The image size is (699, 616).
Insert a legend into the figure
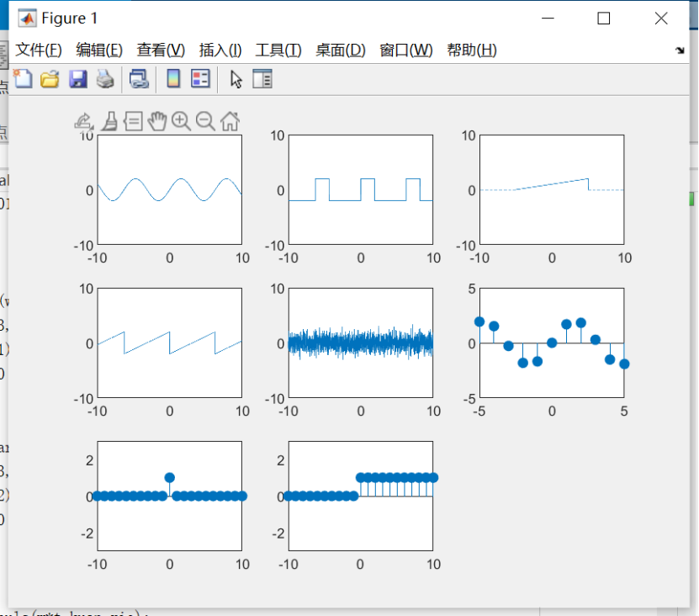click(x=200, y=78)
